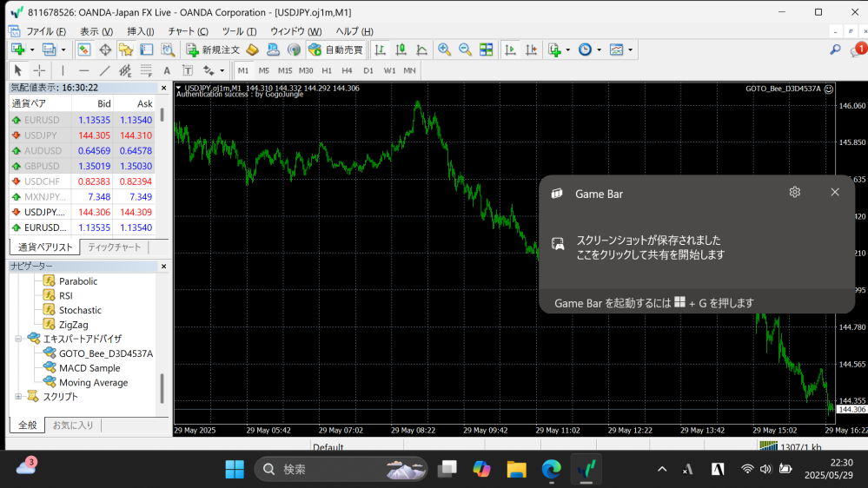868x488 pixels.
Task: Draw a Fibonacci retracement
Action: click(146, 70)
